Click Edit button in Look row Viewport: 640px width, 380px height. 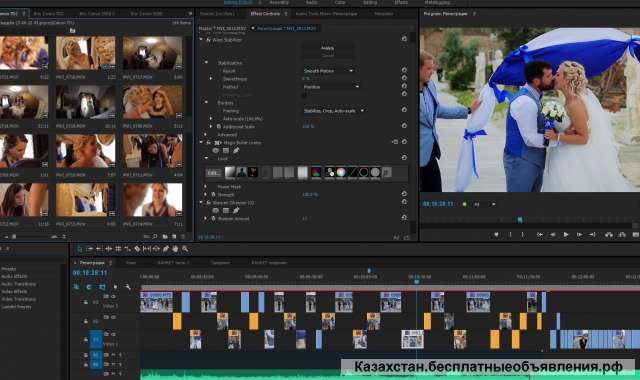(x=213, y=173)
